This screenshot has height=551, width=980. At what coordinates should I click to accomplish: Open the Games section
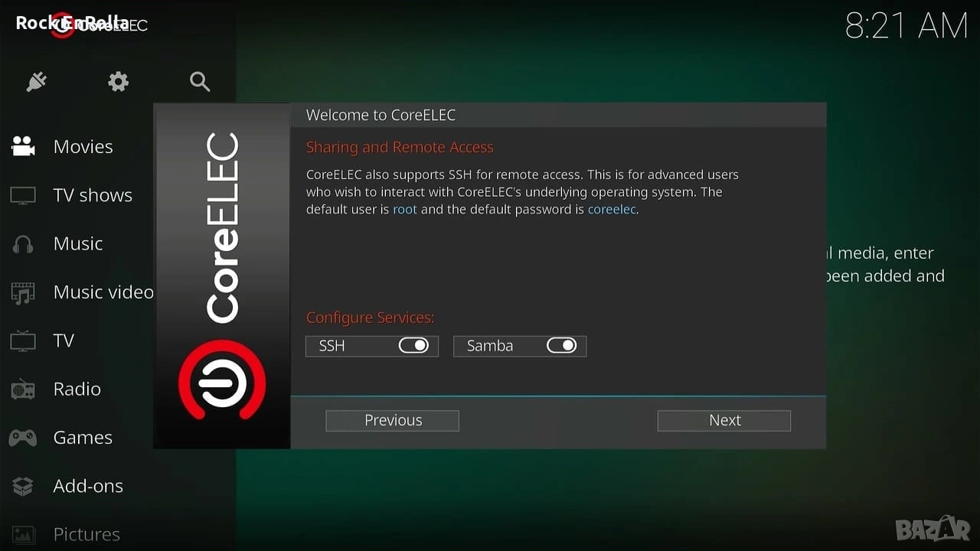[x=83, y=438]
